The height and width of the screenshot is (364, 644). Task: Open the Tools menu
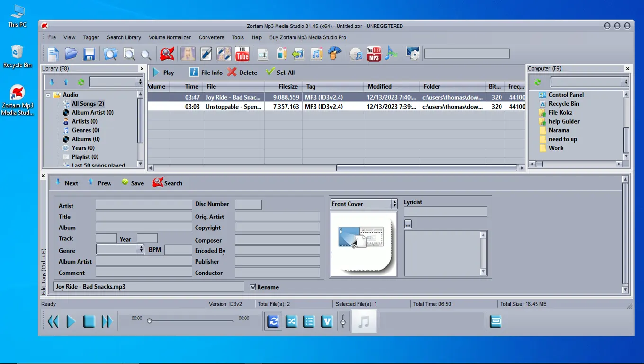click(238, 37)
